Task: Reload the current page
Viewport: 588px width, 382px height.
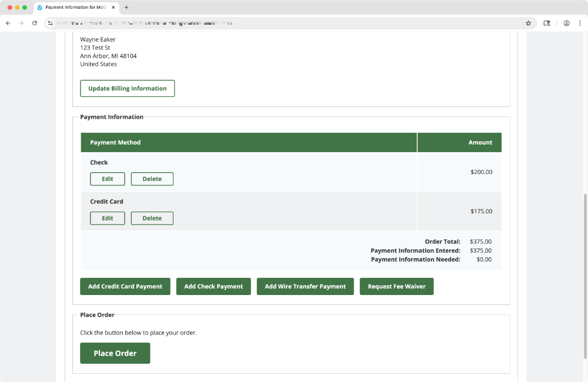Action: (x=35, y=23)
